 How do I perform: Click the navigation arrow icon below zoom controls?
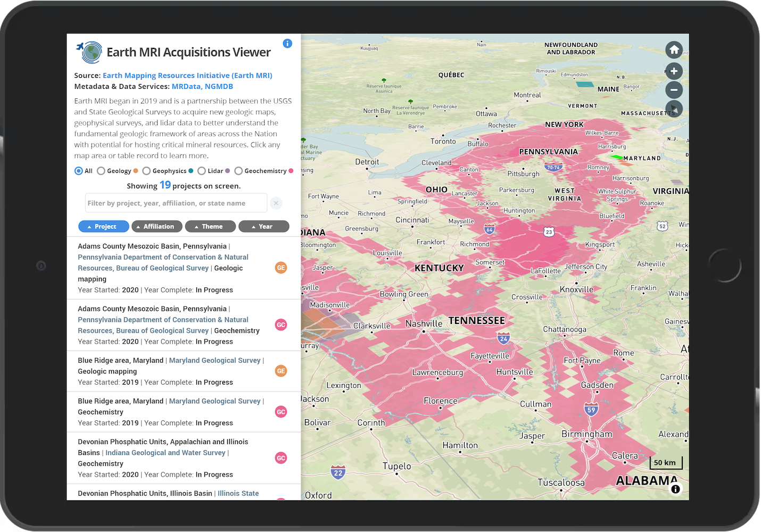click(674, 109)
